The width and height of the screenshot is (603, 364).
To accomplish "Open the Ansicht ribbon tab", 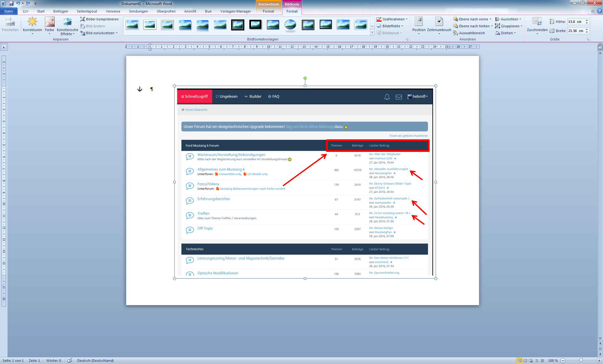I will [x=190, y=11].
